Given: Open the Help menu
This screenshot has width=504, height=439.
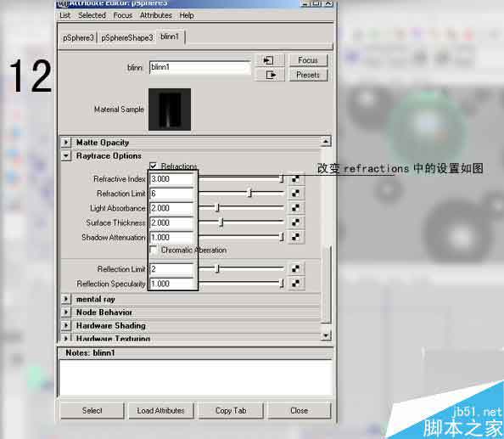Looking at the screenshot, I should tap(187, 15).
